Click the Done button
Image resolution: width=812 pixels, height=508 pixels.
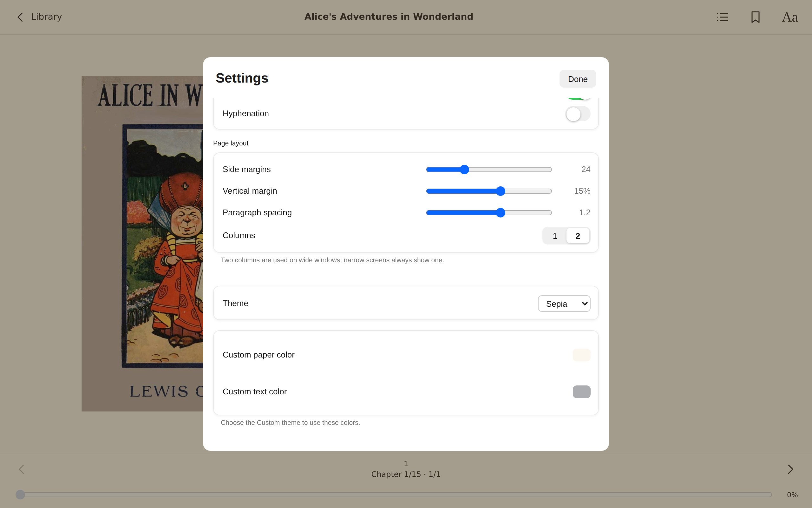pyautogui.click(x=578, y=79)
